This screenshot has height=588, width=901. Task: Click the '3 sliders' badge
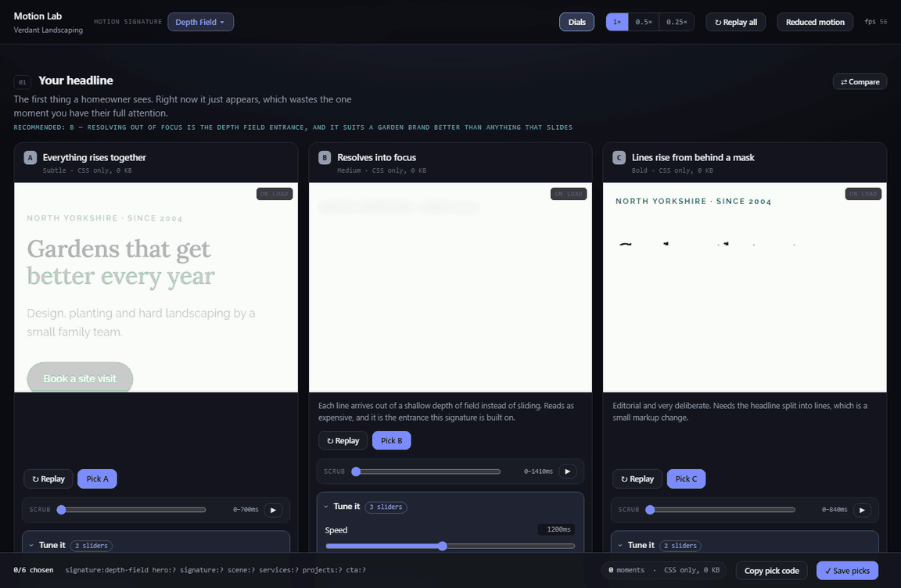tap(386, 507)
